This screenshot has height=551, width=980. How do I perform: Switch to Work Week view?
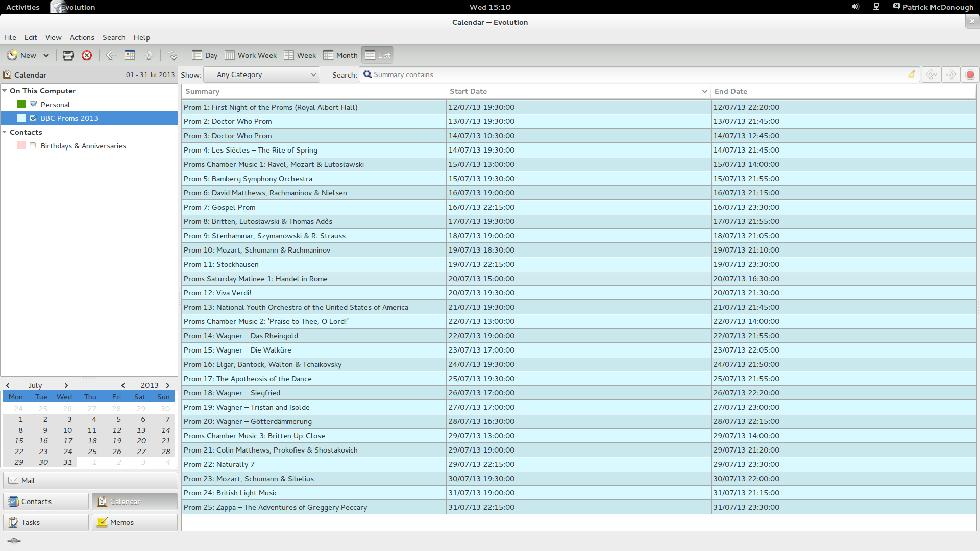point(251,55)
